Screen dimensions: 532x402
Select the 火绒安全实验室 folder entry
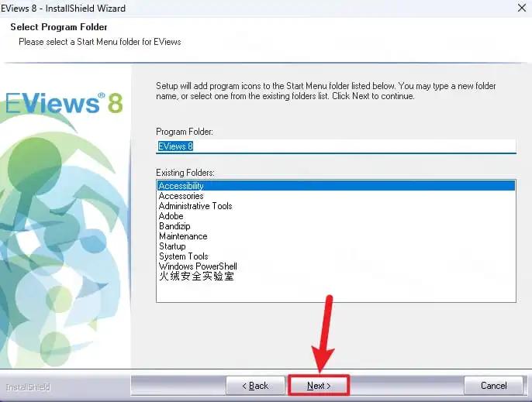click(336, 277)
